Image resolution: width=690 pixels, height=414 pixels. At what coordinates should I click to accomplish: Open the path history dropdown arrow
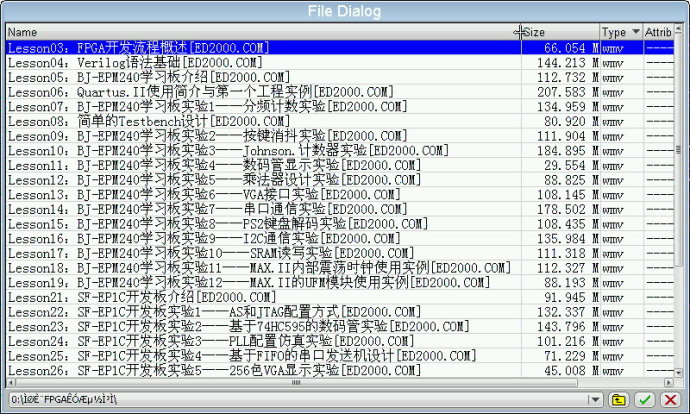point(595,399)
